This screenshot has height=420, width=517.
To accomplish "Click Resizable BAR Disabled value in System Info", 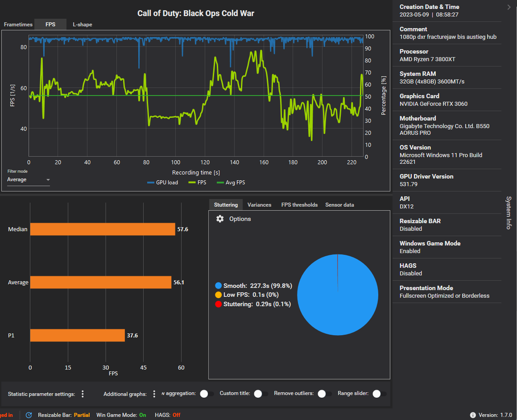I will click(x=411, y=229).
